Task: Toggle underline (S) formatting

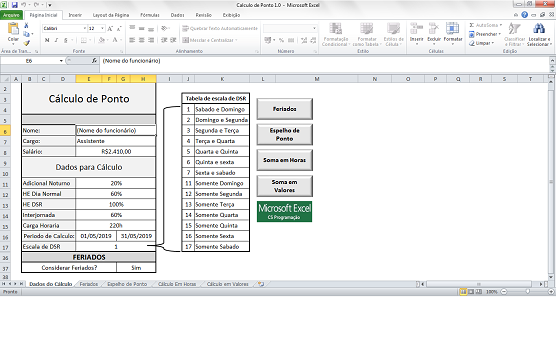Action: tap(66, 40)
